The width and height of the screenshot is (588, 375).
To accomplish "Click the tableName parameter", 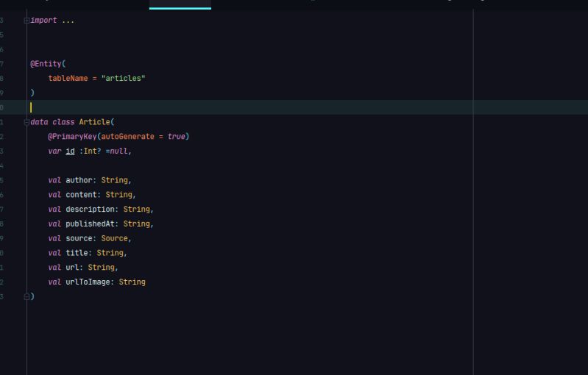I will (x=68, y=78).
